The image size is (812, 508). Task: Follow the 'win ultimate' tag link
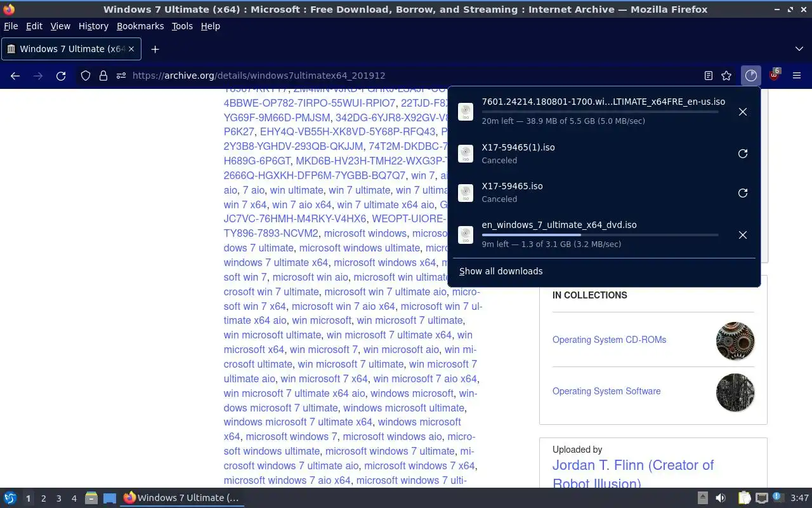point(296,190)
